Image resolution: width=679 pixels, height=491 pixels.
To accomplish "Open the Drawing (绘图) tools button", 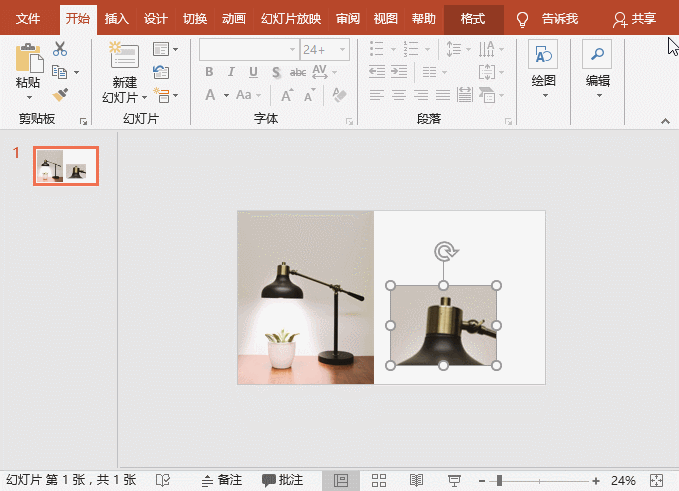I will [x=543, y=56].
